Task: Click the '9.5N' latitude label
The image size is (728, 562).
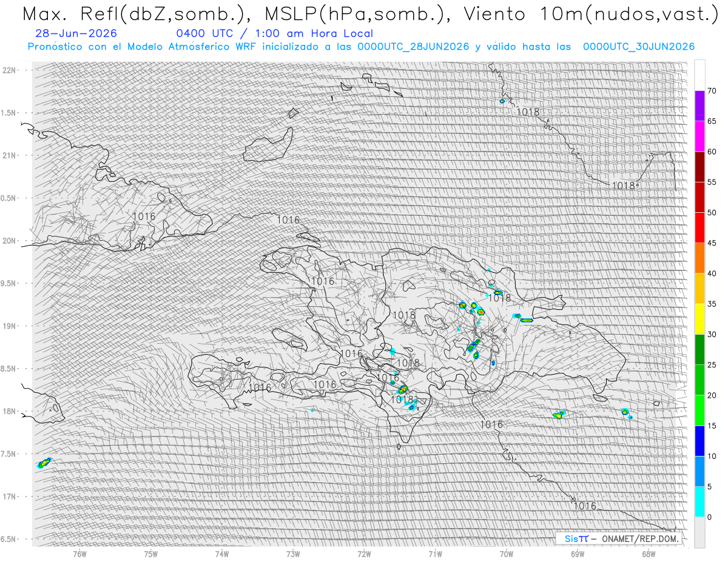Action: (x=8, y=283)
